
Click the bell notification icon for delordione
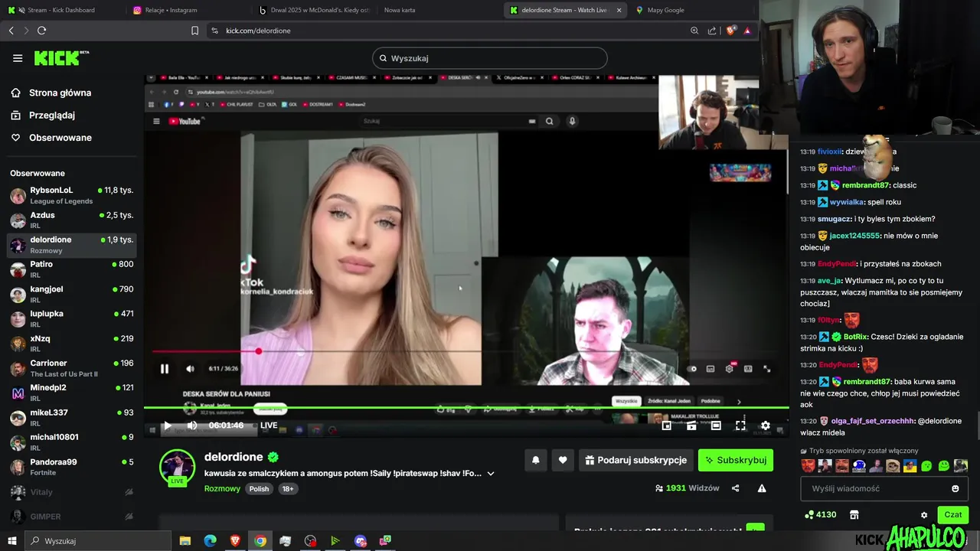click(536, 460)
